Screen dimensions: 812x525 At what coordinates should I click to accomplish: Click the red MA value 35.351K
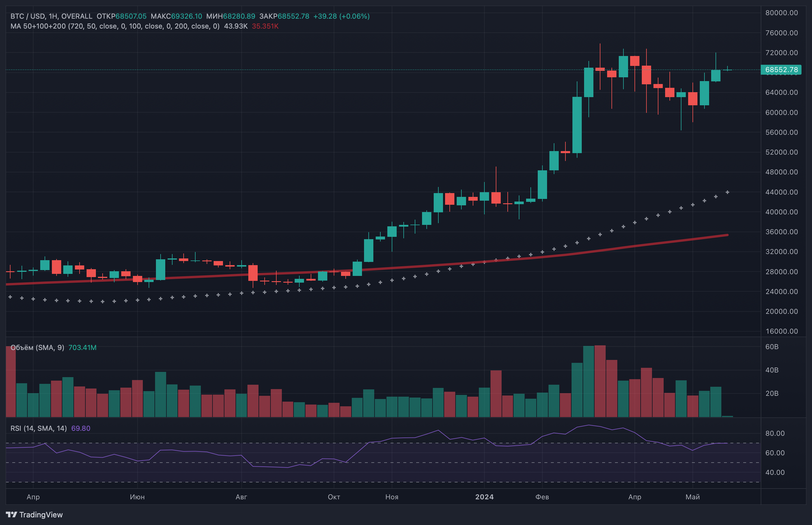tap(265, 26)
